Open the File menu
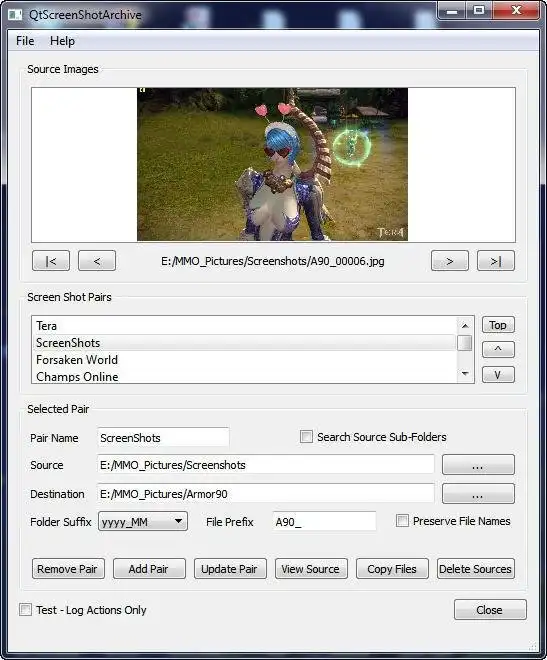 (x=25, y=41)
